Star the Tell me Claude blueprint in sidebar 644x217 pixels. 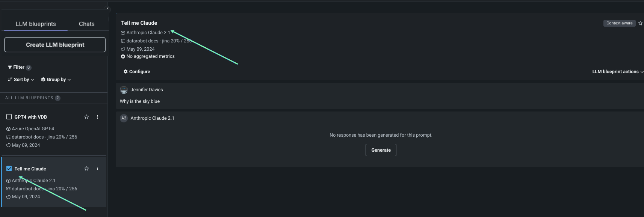86,169
